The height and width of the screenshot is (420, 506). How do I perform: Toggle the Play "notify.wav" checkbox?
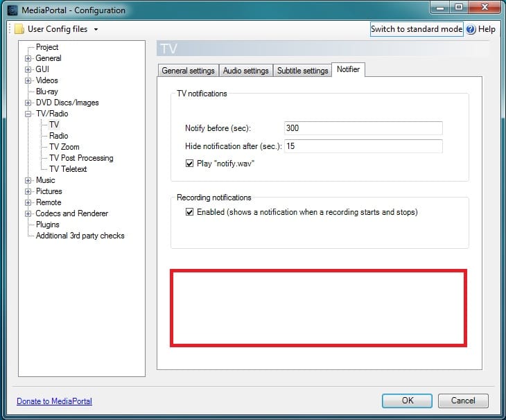coord(189,164)
